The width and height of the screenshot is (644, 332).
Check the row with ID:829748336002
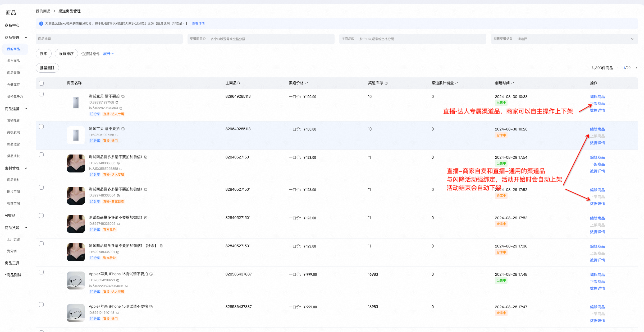41,216
